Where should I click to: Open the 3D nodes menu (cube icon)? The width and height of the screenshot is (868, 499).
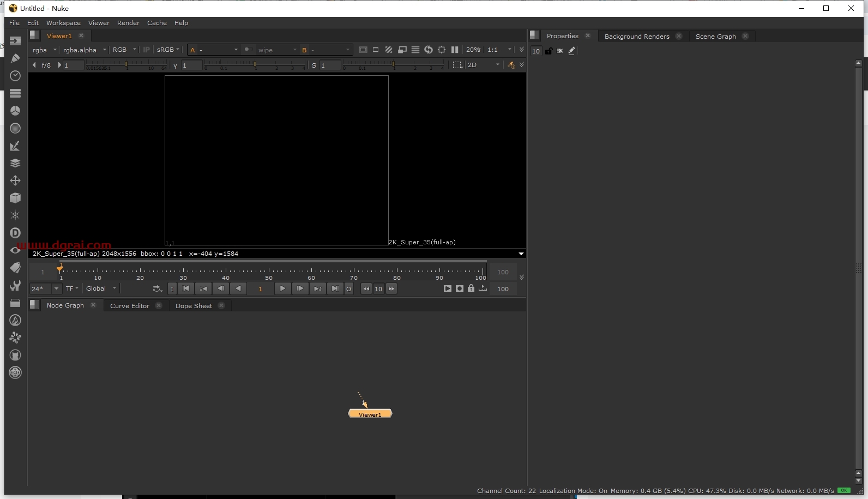[15, 198]
